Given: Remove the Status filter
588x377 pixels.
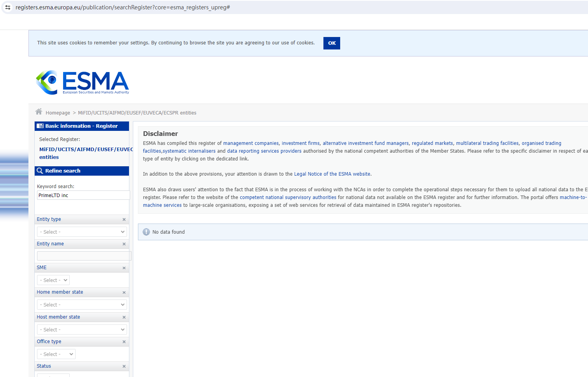Looking at the screenshot, I should [x=124, y=366].
